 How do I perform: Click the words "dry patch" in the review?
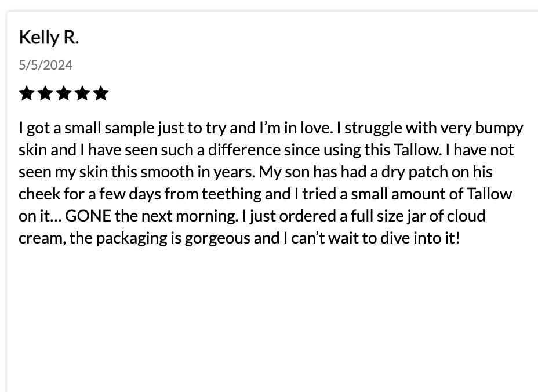coord(413,172)
